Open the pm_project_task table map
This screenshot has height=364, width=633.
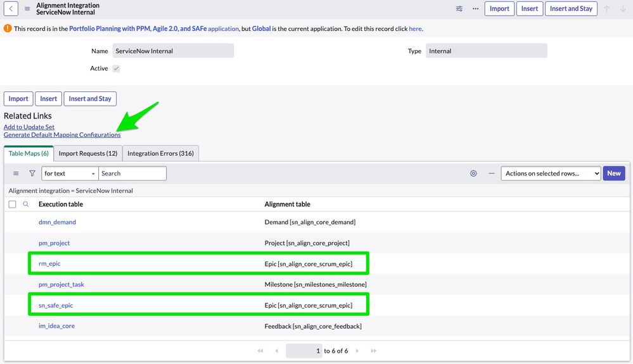pyautogui.click(x=61, y=285)
